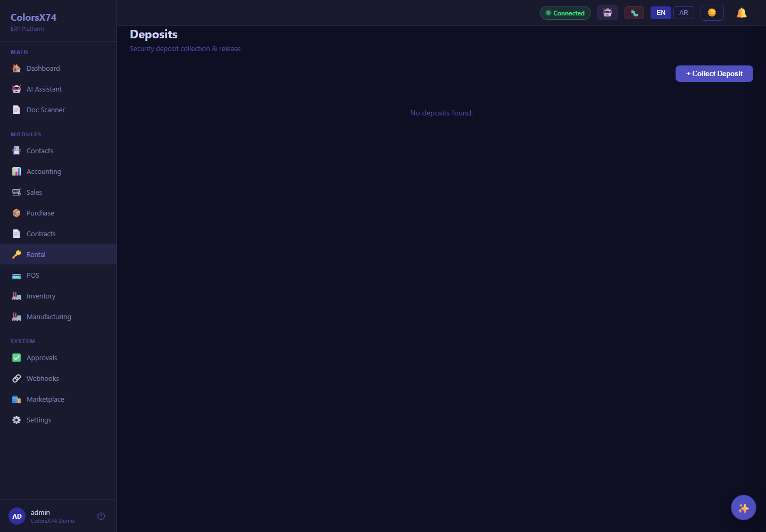Image resolution: width=766 pixels, height=532 pixels.
Task: Click the Sales cart icon
Action: coord(16,192)
